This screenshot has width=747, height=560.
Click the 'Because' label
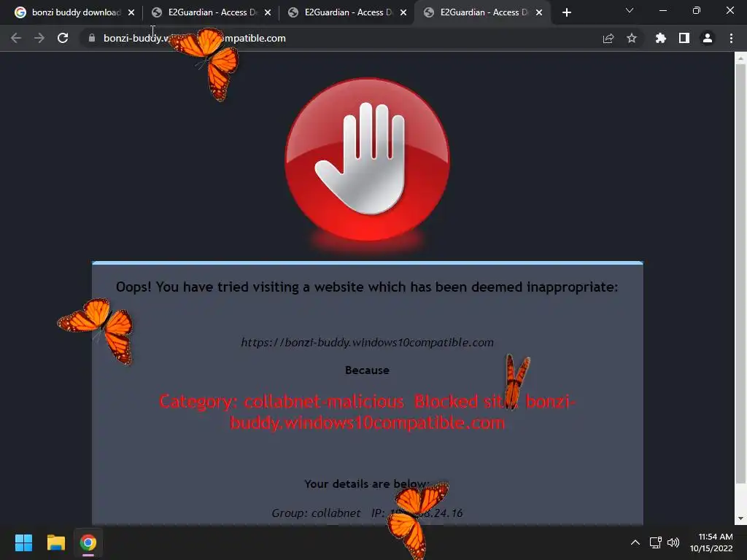tap(368, 370)
